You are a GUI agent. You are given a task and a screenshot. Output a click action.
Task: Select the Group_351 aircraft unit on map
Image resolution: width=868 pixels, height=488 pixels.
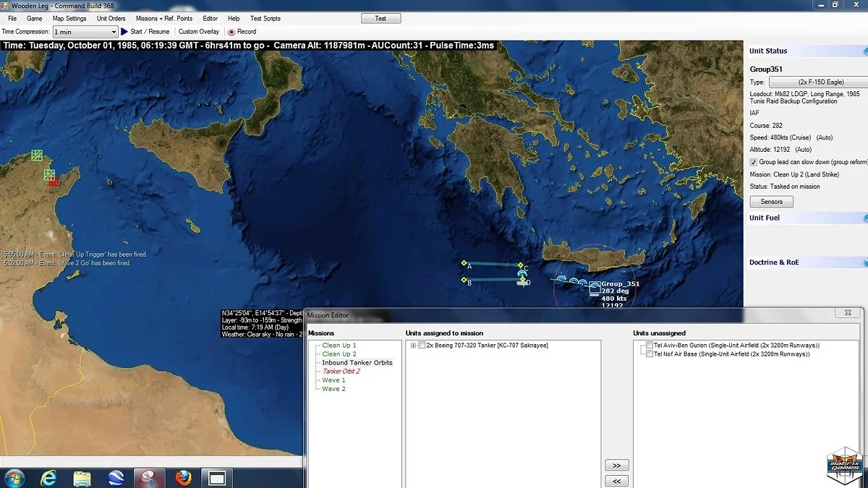pos(594,287)
